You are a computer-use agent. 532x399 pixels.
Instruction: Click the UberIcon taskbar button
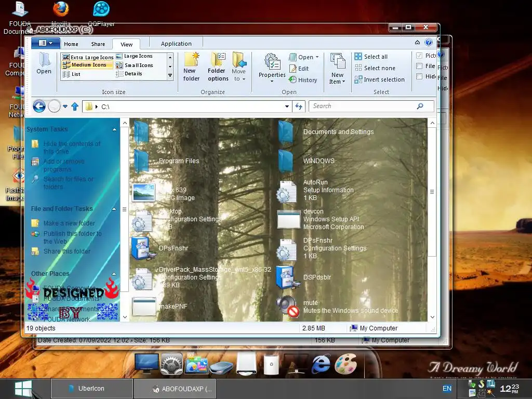(x=91, y=389)
